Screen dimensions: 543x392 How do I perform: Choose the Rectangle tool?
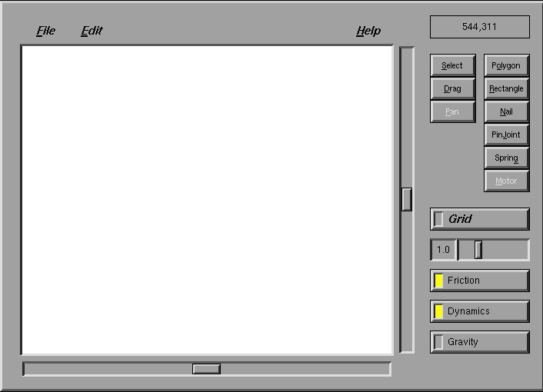[x=506, y=88]
